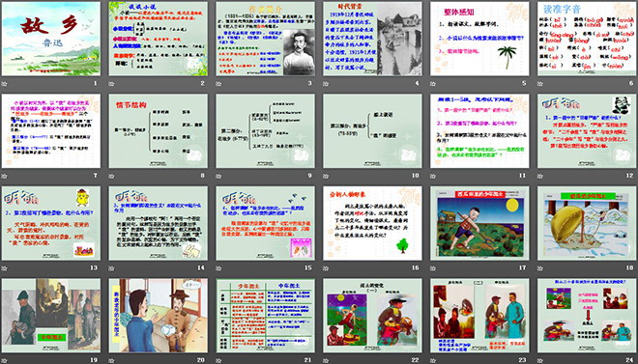638x364 pixels.
Task: Select slide 10 showing the '第三部分' diagram
Action: (x=372, y=130)
